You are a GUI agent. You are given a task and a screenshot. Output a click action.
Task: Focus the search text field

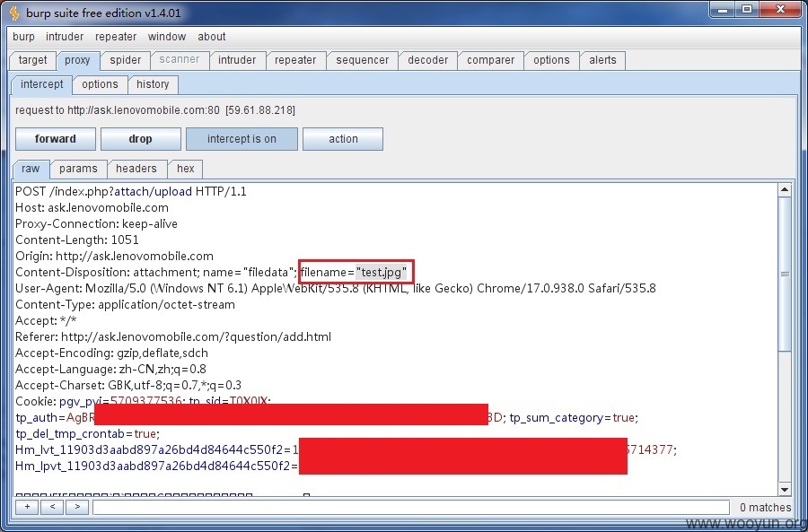pyautogui.click(x=411, y=507)
